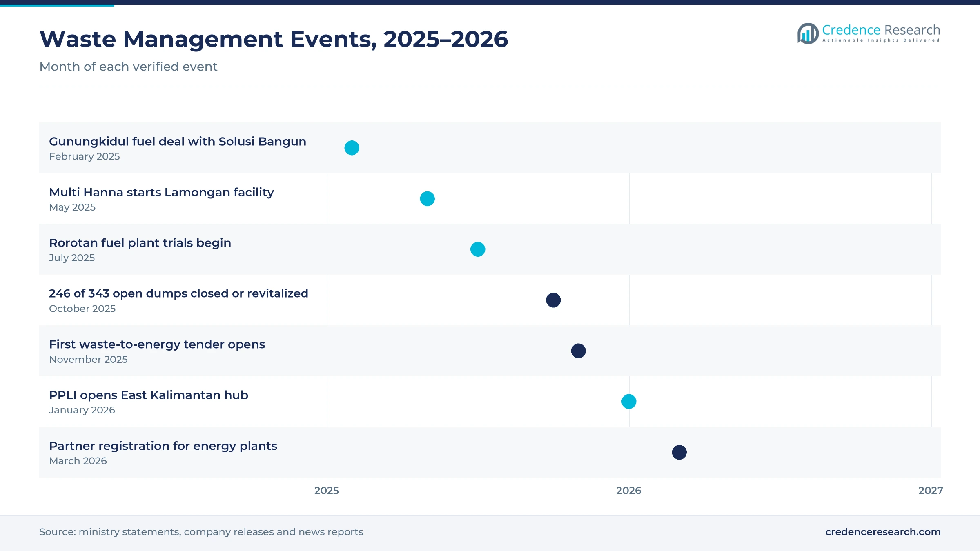Viewport: 980px width, 551px height.
Task: Click 'Multi Hanna starts Lamongan facility' label
Action: [x=161, y=192]
